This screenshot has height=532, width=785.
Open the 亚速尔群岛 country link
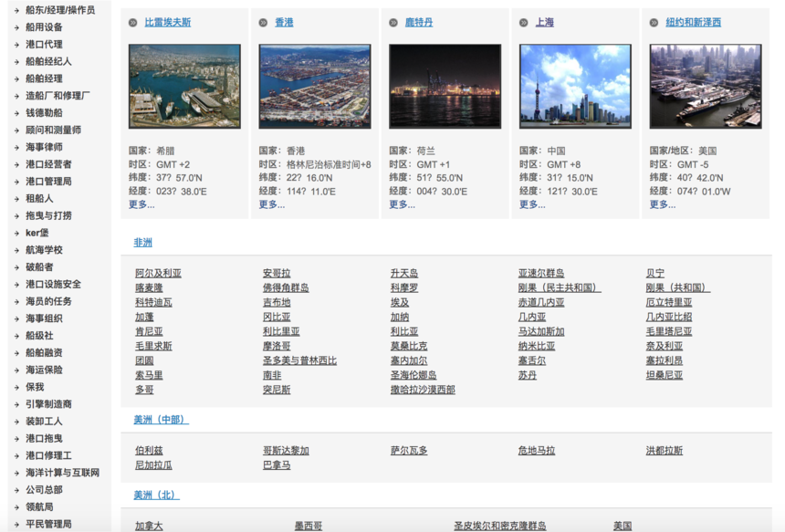click(541, 273)
